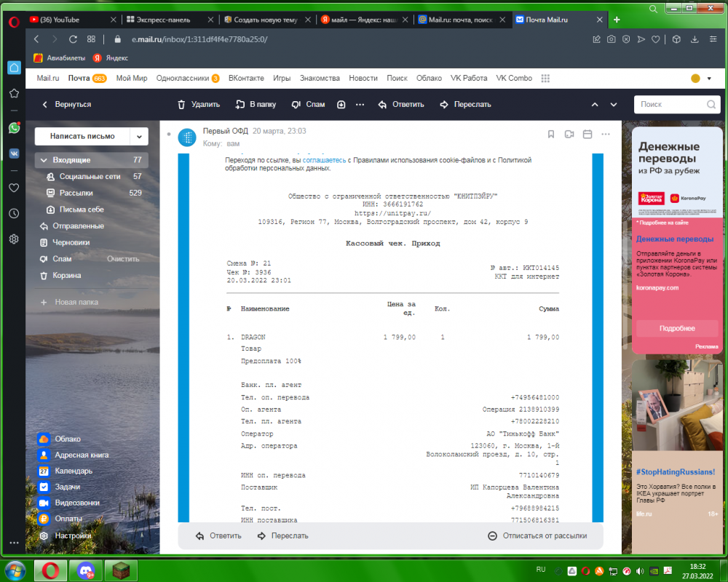The width and height of the screenshot is (728, 582).
Task: Open bookmarks star in Opera sidebar
Action: point(14,93)
